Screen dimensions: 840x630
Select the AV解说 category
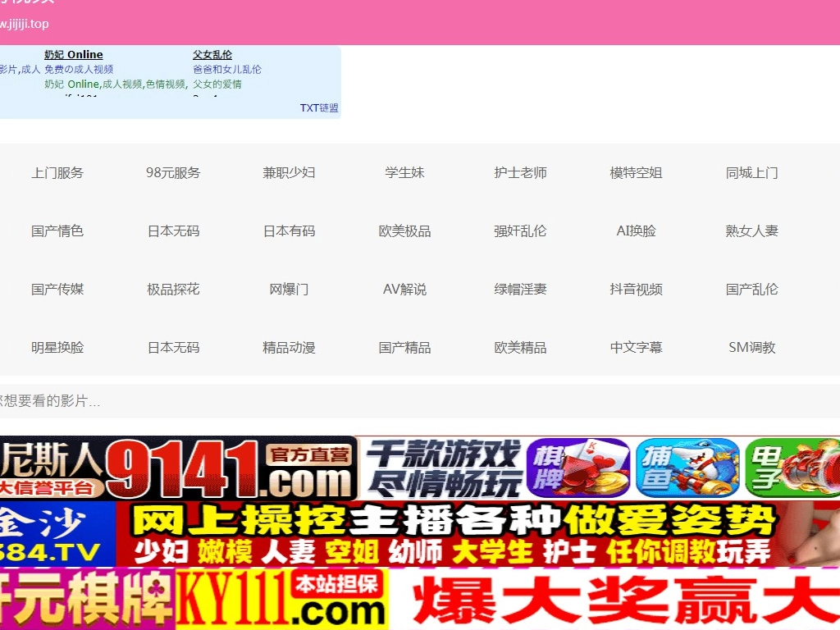(x=404, y=289)
